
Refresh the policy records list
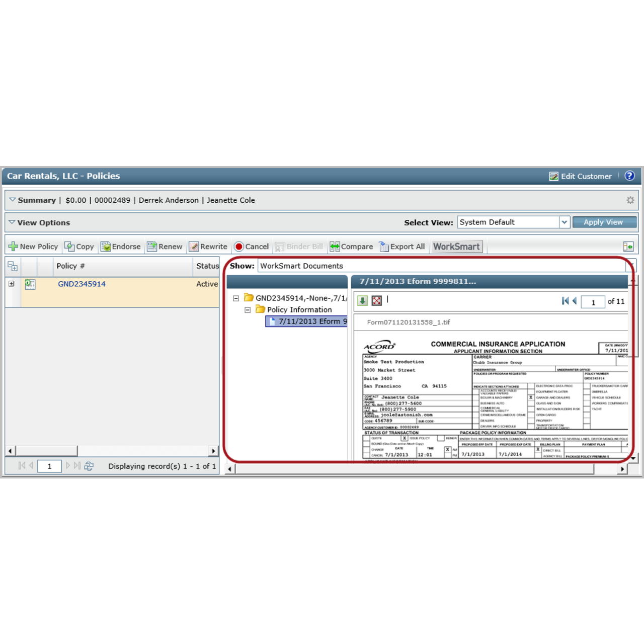(x=89, y=466)
